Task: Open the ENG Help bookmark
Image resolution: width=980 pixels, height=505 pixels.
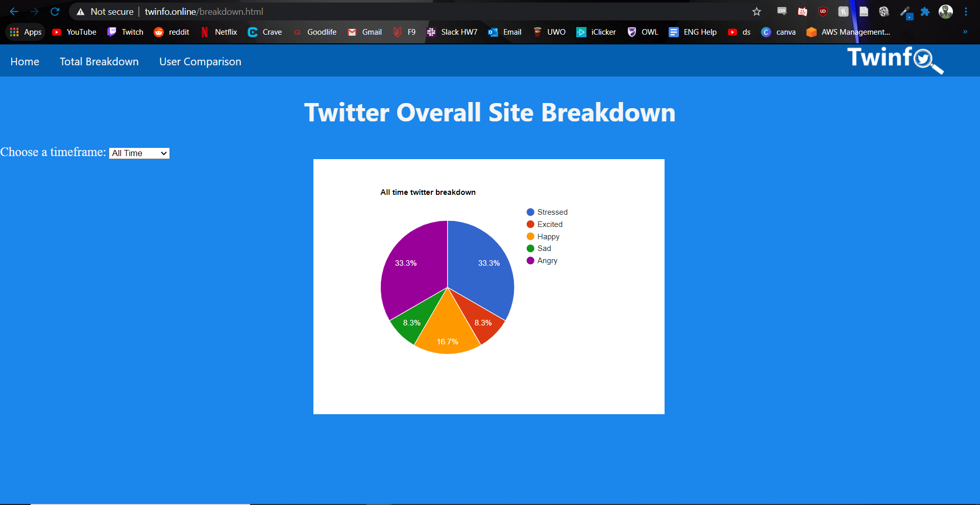Action: point(693,32)
